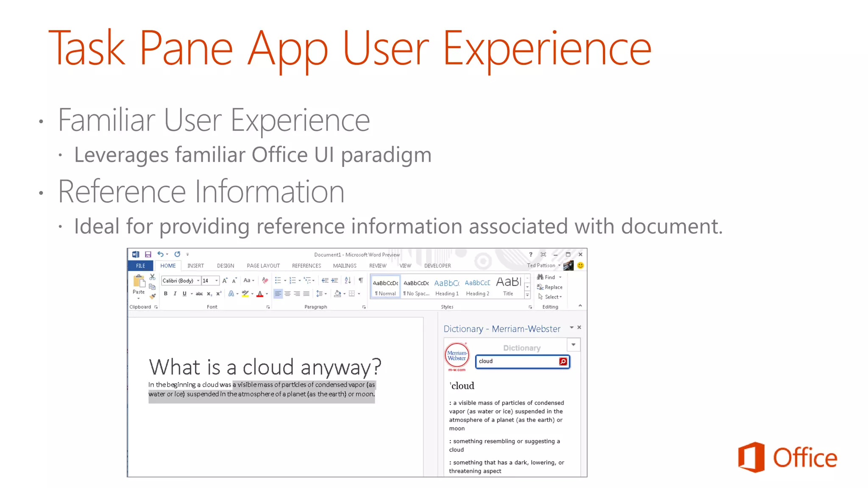Open the Numbering list dropdown arrow
The width and height of the screenshot is (868, 488).
(x=300, y=280)
